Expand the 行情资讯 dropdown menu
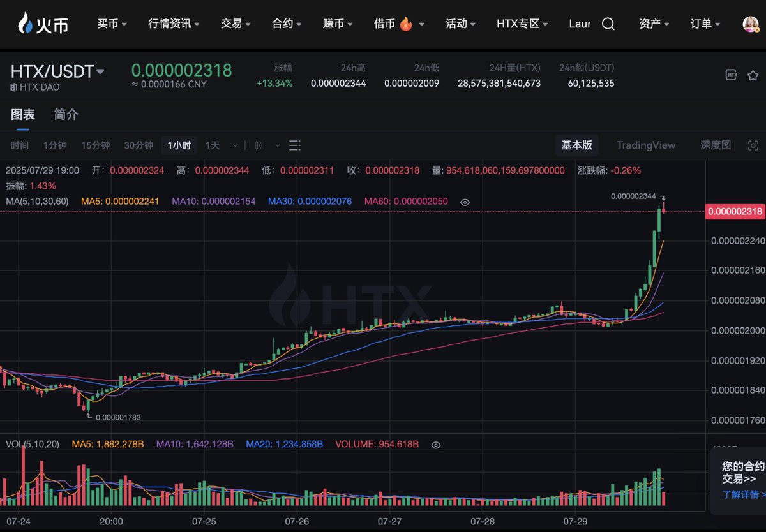Image resolution: width=766 pixels, height=532 pixels. coord(174,24)
